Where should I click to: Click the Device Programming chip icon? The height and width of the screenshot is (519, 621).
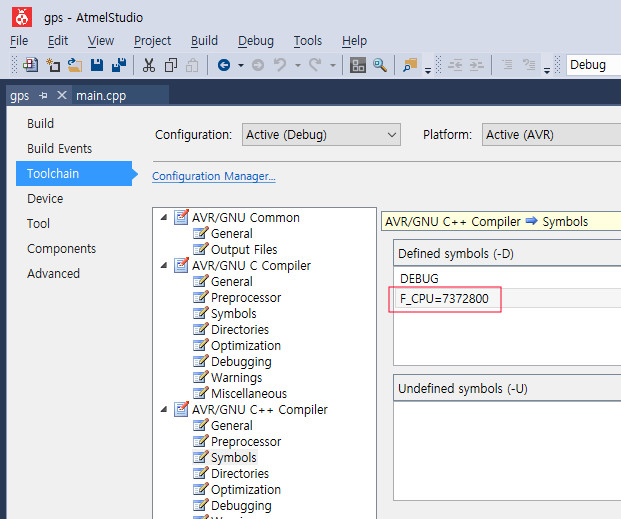[x=358, y=65]
